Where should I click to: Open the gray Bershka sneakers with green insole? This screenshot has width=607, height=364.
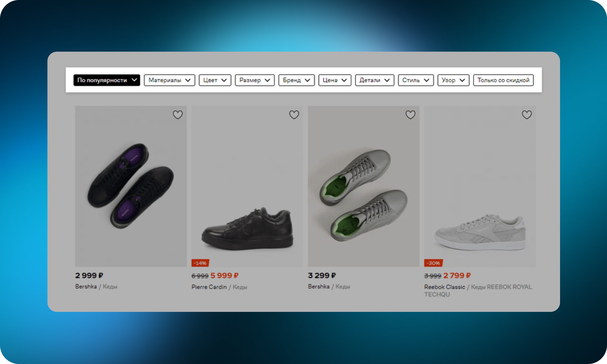click(x=364, y=187)
